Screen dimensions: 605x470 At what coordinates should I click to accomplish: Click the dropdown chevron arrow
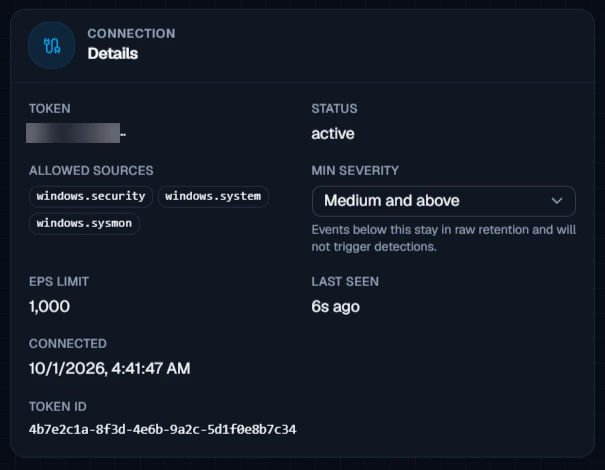pyautogui.click(x=557, y=201)
